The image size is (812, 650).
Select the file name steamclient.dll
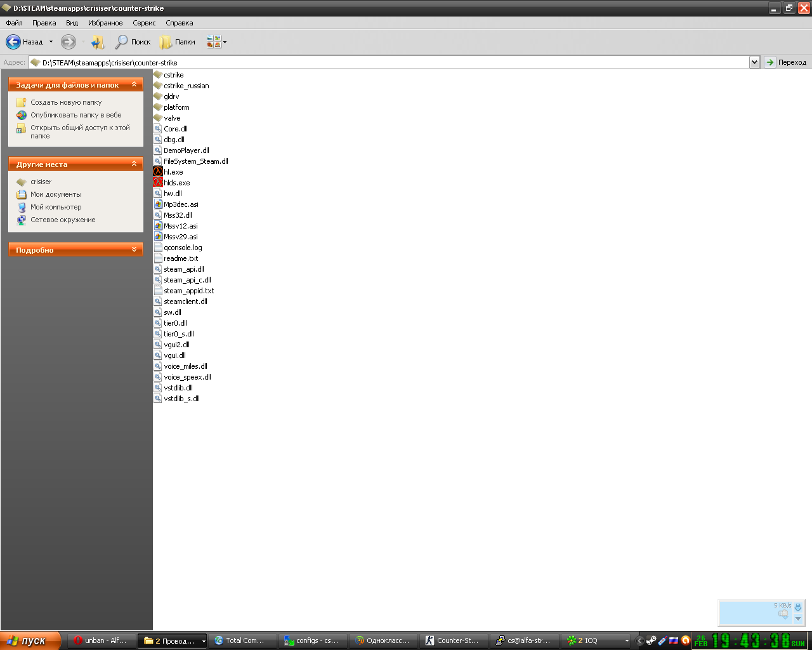(185, 302)
